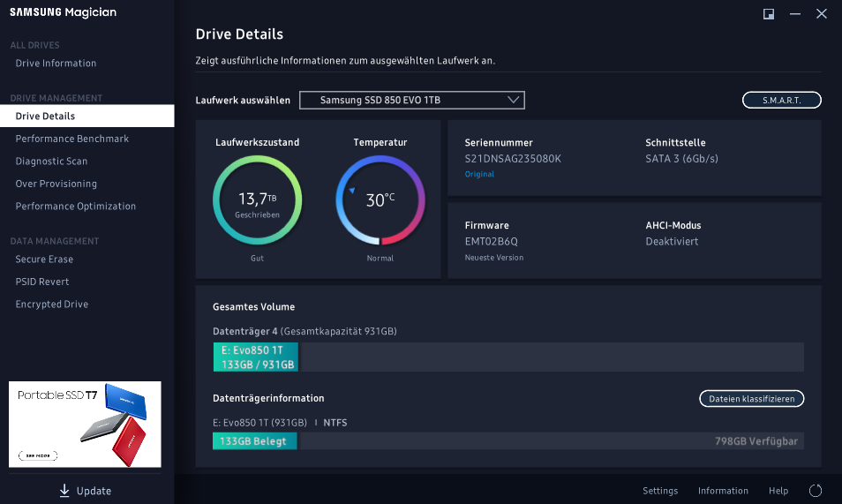Click the 798GB Verfügbar text
This screenshot has height=504, width=842.
(x=756, y=441)
